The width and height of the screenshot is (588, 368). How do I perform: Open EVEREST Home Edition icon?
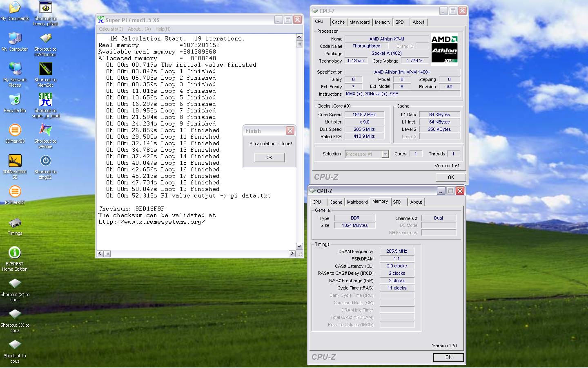(15, 253)
